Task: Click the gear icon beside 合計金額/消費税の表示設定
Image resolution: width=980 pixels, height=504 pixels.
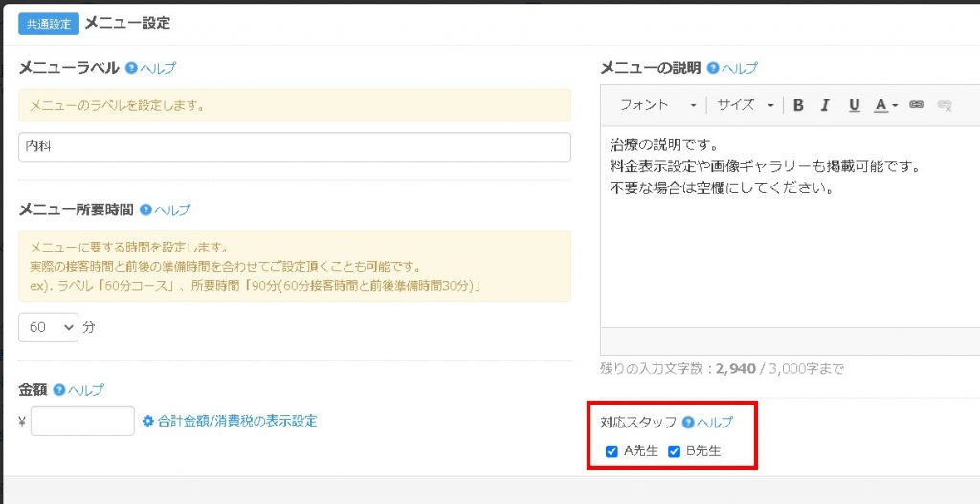Action: tap(148, 421)
